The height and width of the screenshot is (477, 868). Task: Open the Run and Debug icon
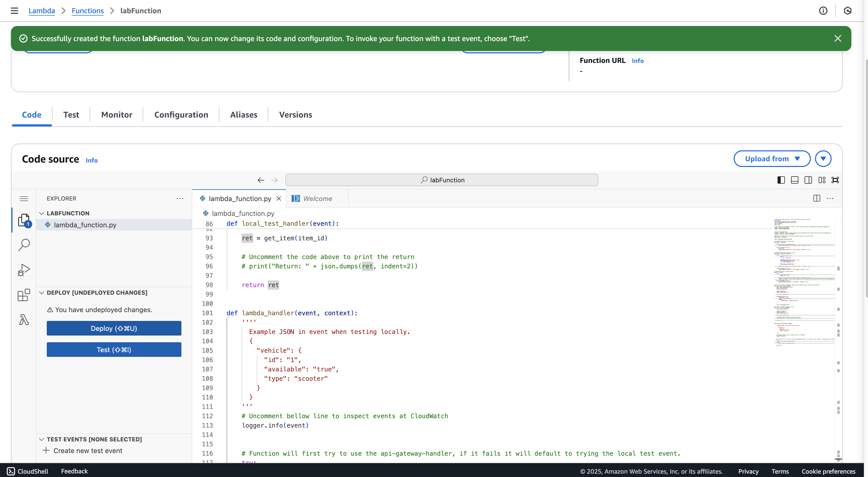(24, 270)
